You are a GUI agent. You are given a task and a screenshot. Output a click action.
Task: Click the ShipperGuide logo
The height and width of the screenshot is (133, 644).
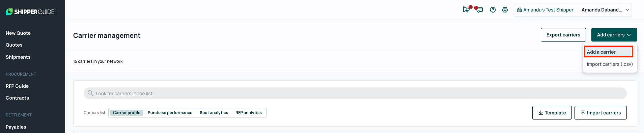[x=31, y=12]
